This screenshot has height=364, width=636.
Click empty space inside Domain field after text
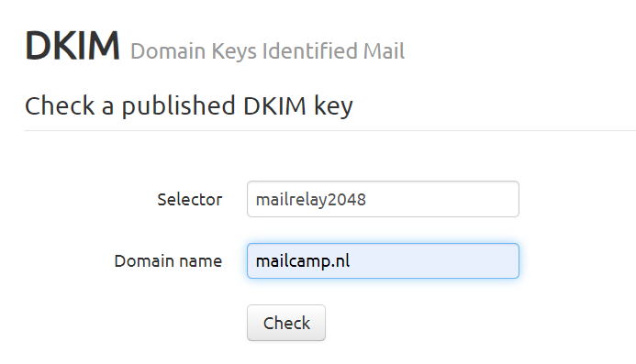pos(434,260)
